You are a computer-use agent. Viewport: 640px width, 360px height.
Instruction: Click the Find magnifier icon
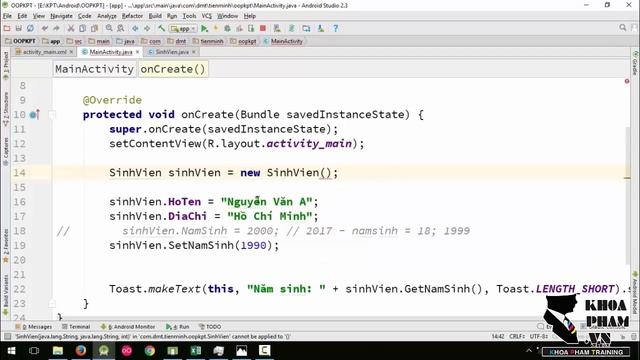(109, 28)
